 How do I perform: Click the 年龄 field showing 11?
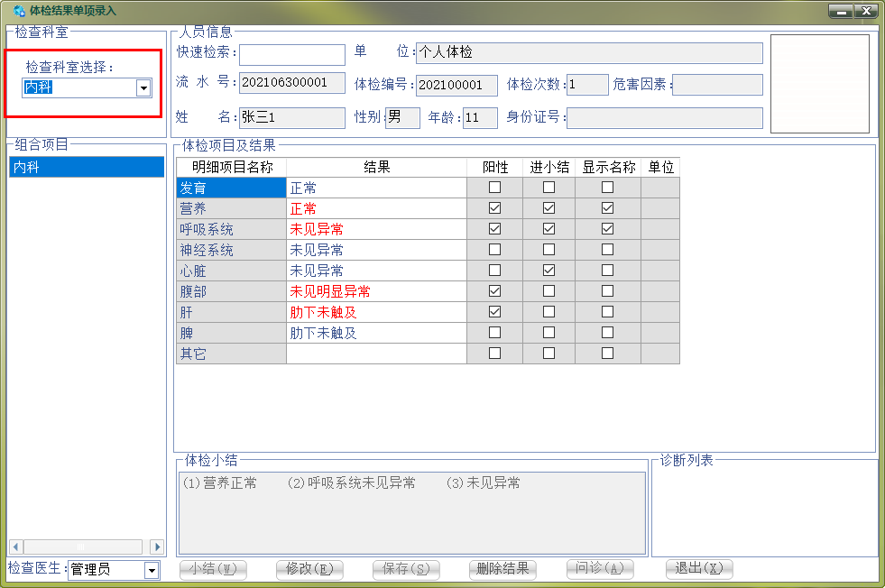click(x=480, y=118)
